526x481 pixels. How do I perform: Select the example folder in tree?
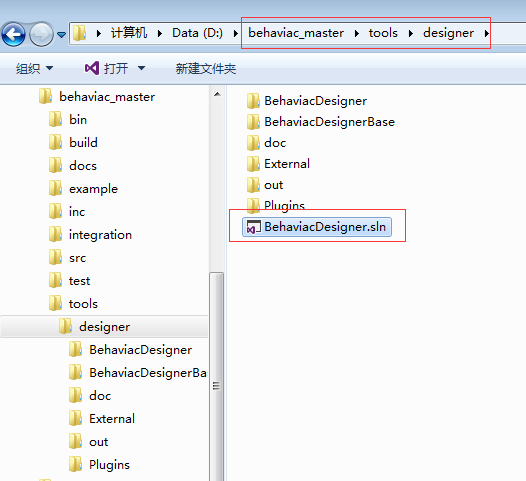93,189
